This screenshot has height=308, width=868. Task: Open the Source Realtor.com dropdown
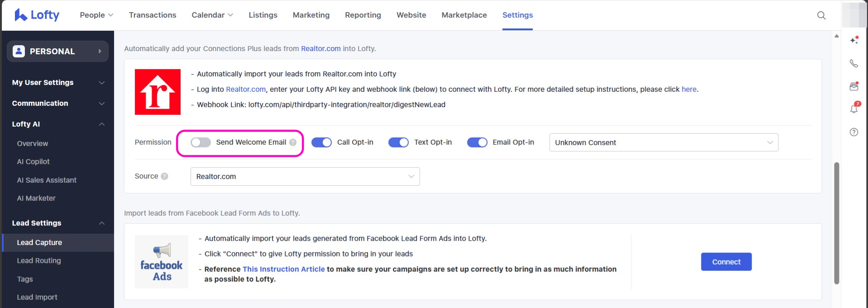pos(305,176)
